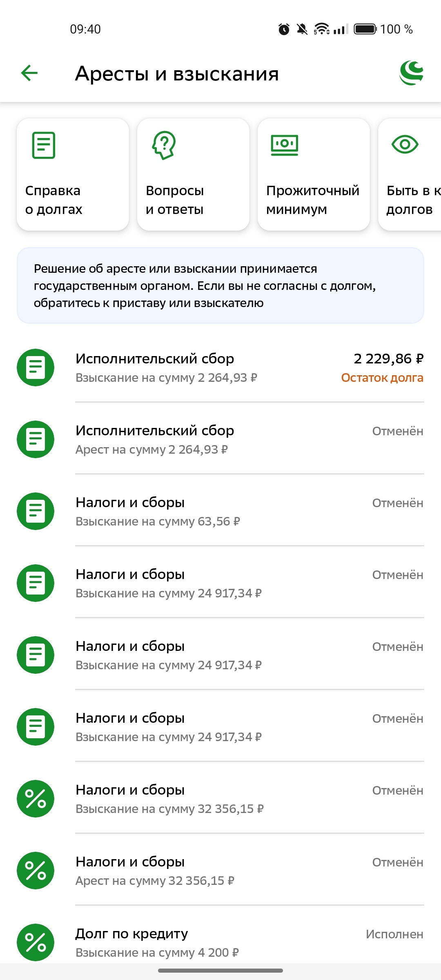Screen dimensions: 441x980
Task: Tap the info notice about arrest decisions
Action: [x=220, y=285]
